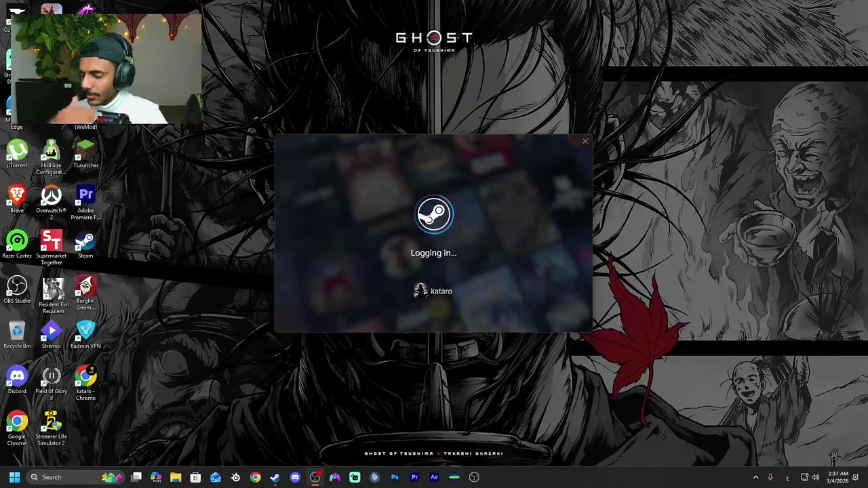Open Premiere Pro from the taskbar
This screenshot has height=488, width=868.
coord(414,477)
